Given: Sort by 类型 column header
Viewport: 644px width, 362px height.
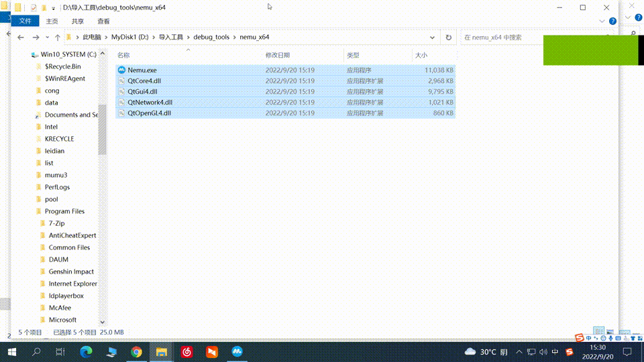Looking at the screenshot, I should (x=353, y=55).
